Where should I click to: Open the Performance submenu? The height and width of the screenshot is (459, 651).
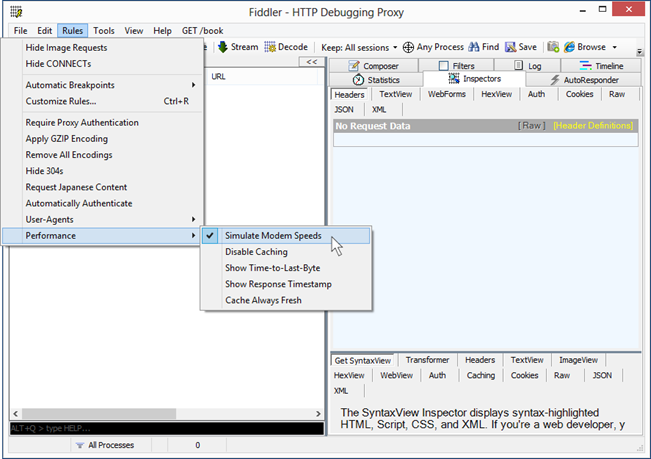[x=103, y=236]
